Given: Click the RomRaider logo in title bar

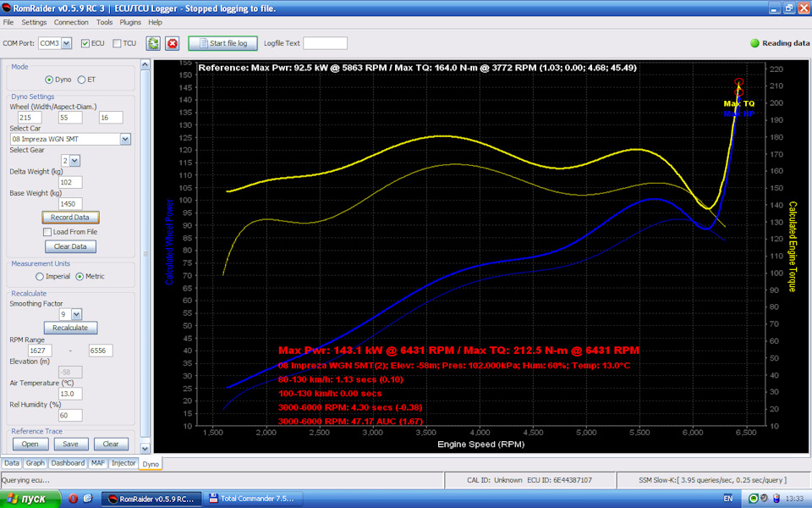Looking at the screenshot, I should (6, 8).
